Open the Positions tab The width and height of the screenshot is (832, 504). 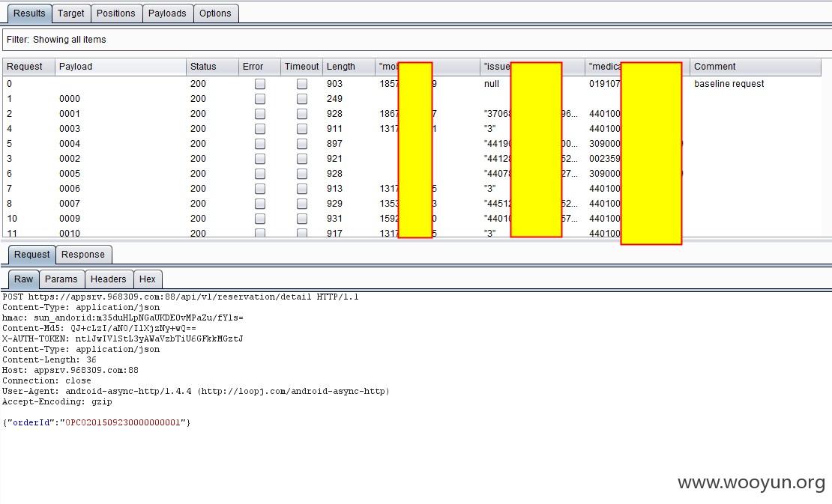click(x=115, y=13)
